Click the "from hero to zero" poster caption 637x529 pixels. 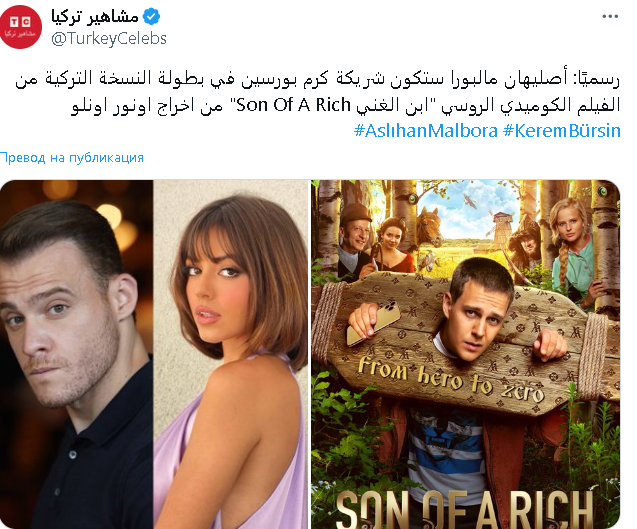(x=451, y=379)
